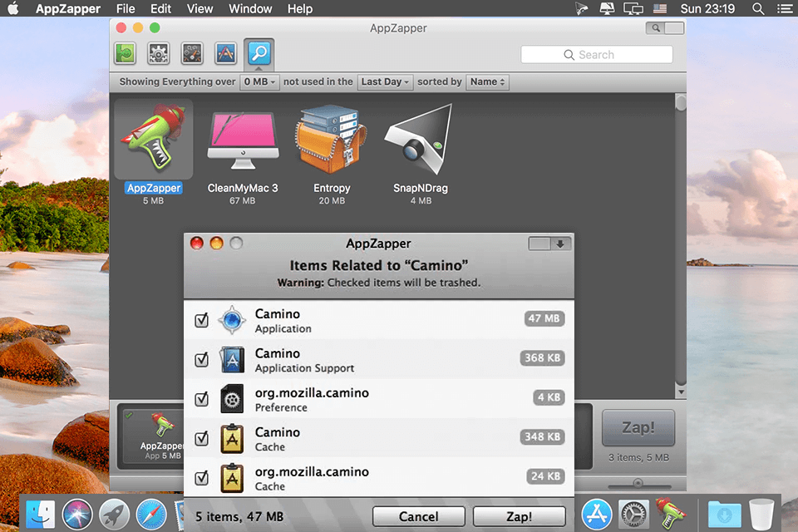
Task: Click the main window vertical scrollbar thumb
Action: point(681,103)
